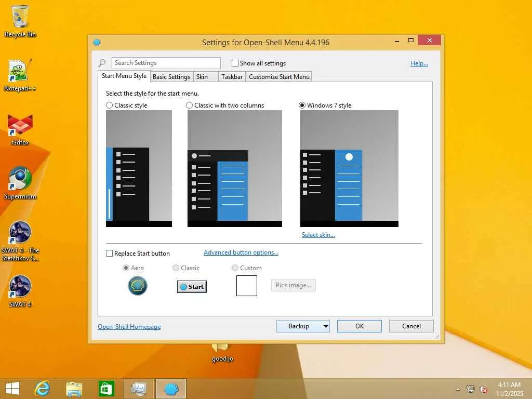532x399 pixels.
Task: Open the Customize Start Menu tab
Action: point(279,77)
